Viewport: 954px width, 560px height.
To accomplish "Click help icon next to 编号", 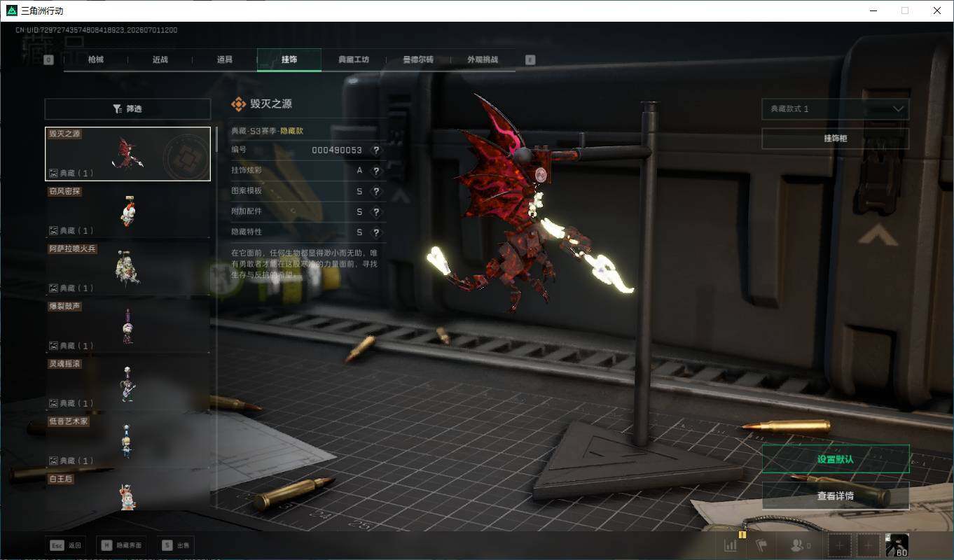I will point(376,150).
